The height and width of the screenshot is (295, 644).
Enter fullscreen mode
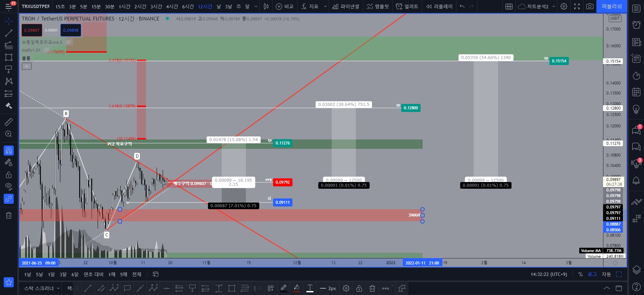(x=577, y=6)
